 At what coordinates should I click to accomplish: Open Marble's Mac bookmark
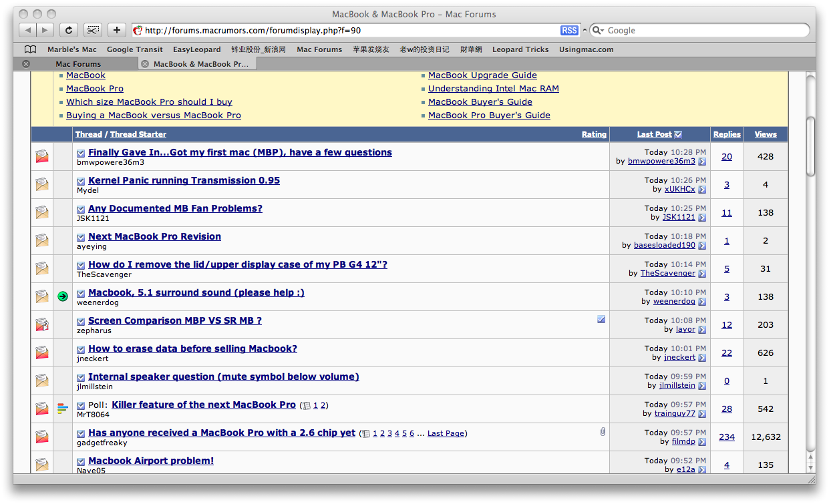72,49
